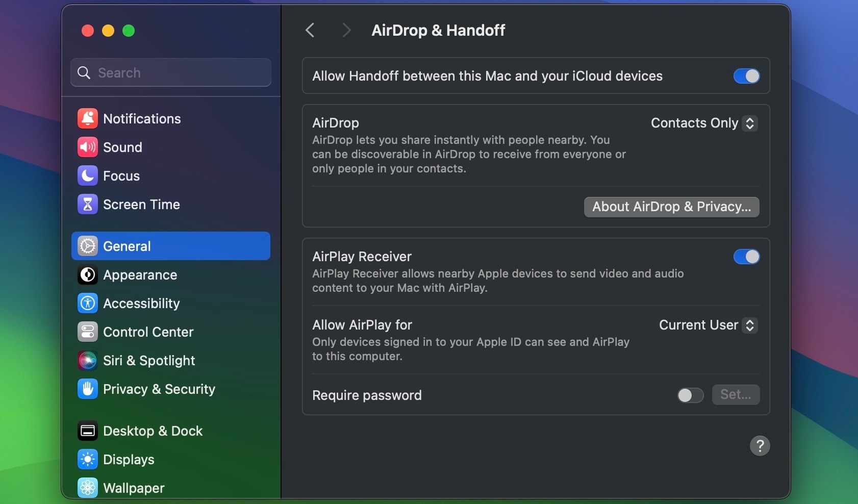The image size is (858, 504).
Task: Open Desktop & Dock settings
Action: click(153, 431)
